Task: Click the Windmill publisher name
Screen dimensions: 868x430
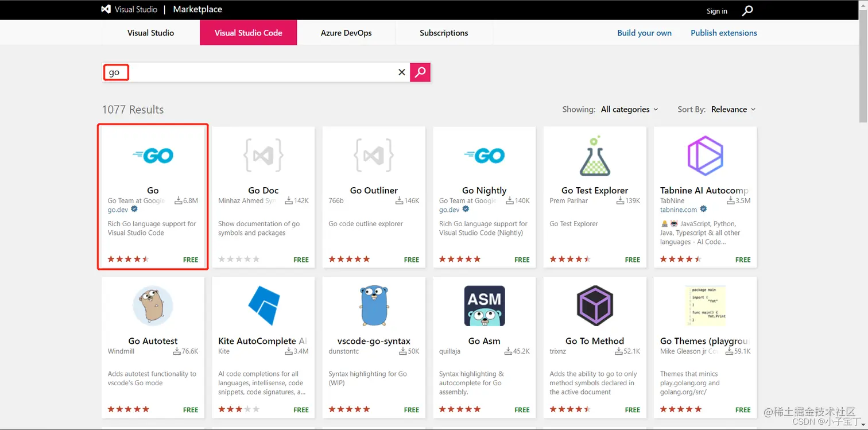Action: (x=122, y=351)
